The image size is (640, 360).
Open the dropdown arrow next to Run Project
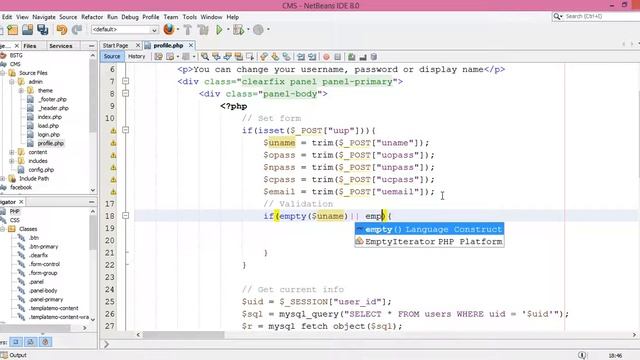click(228, 30)
